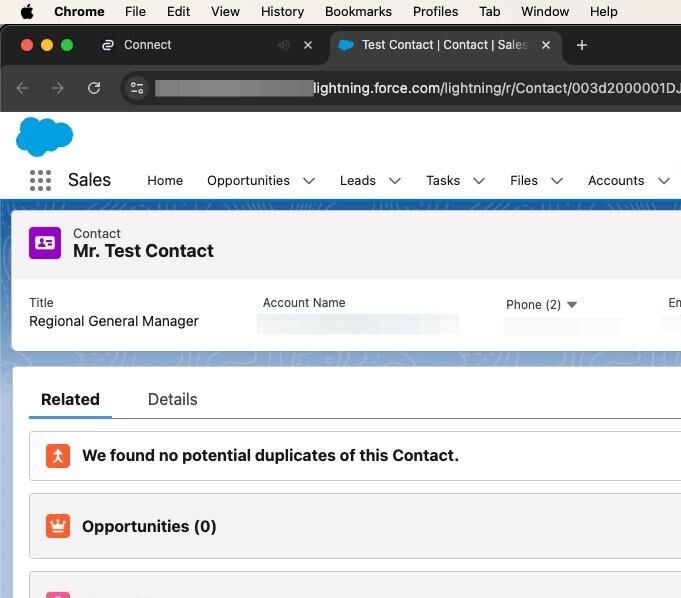This screenshot has width=681, height=598.
Task: Click the Salesforce cloud logo
Action: tap(44, 136)
